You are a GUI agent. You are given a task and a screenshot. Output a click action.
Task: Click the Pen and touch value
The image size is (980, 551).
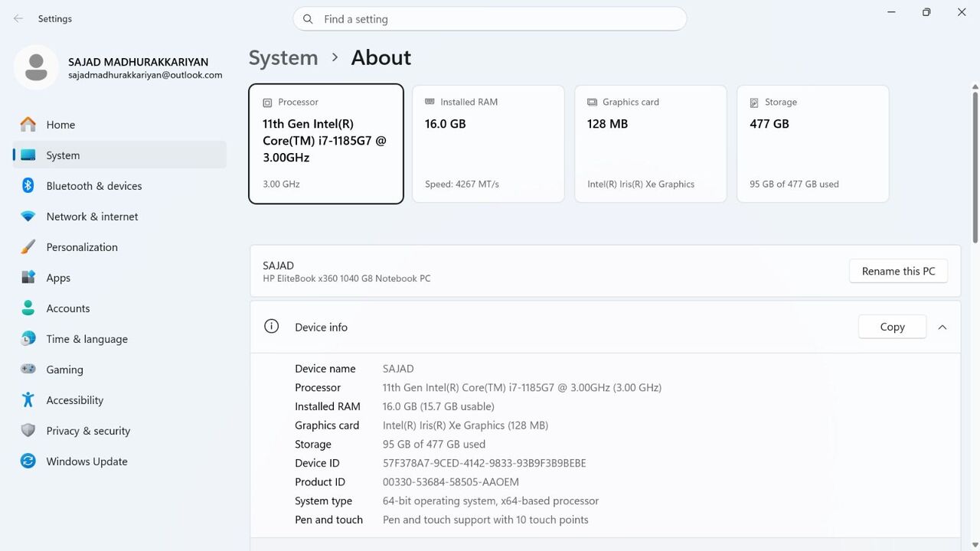coord(485,520)
